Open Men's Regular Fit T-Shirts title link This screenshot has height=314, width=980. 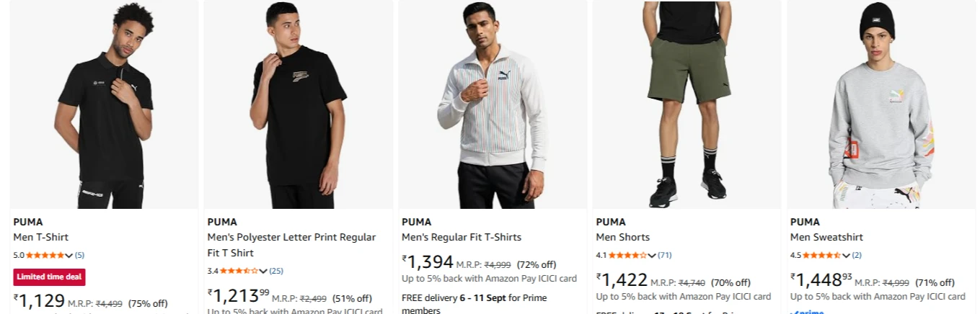point(462,237)
